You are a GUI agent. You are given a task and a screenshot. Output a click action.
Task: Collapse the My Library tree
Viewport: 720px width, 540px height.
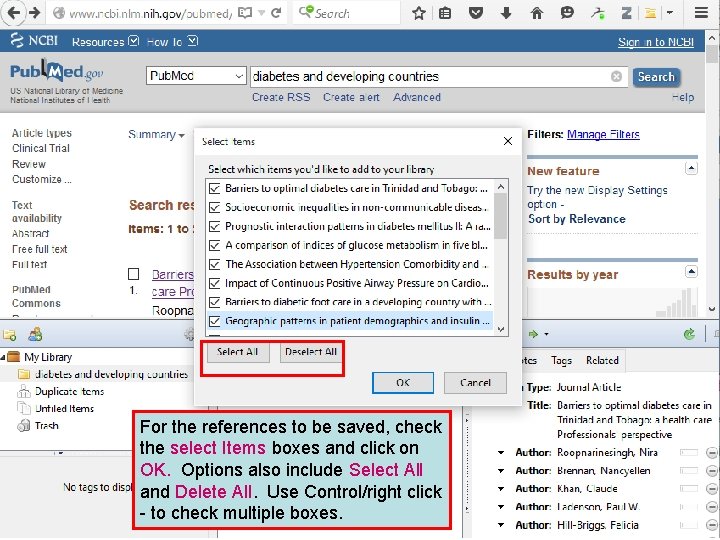click(x=3, y=357)
